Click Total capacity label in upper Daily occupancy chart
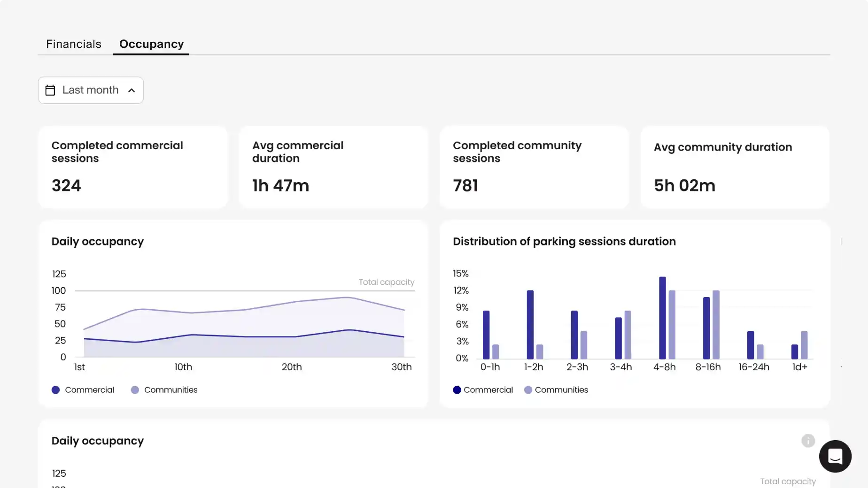 386,282
